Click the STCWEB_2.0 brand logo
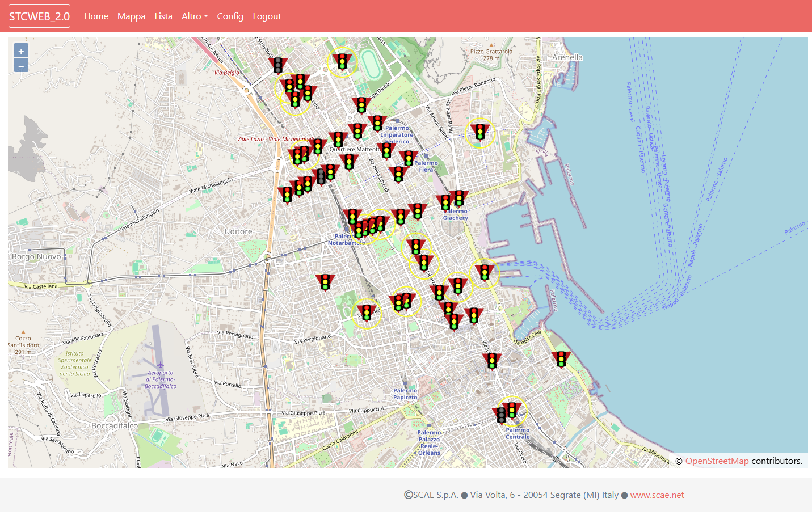Viewport: 812px width, 515px height. 39,16
